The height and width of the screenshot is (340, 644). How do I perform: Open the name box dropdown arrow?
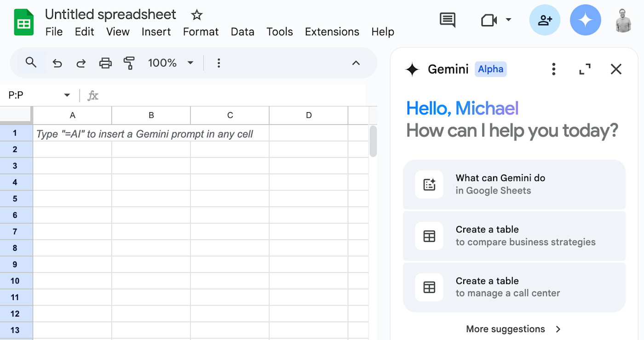click(67, 95)
